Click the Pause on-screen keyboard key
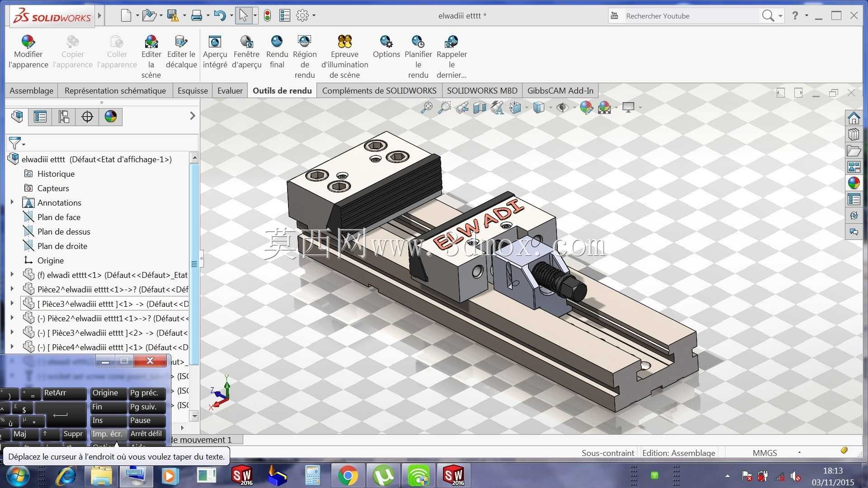Screen dimensions: 868x488 [147, 420]
